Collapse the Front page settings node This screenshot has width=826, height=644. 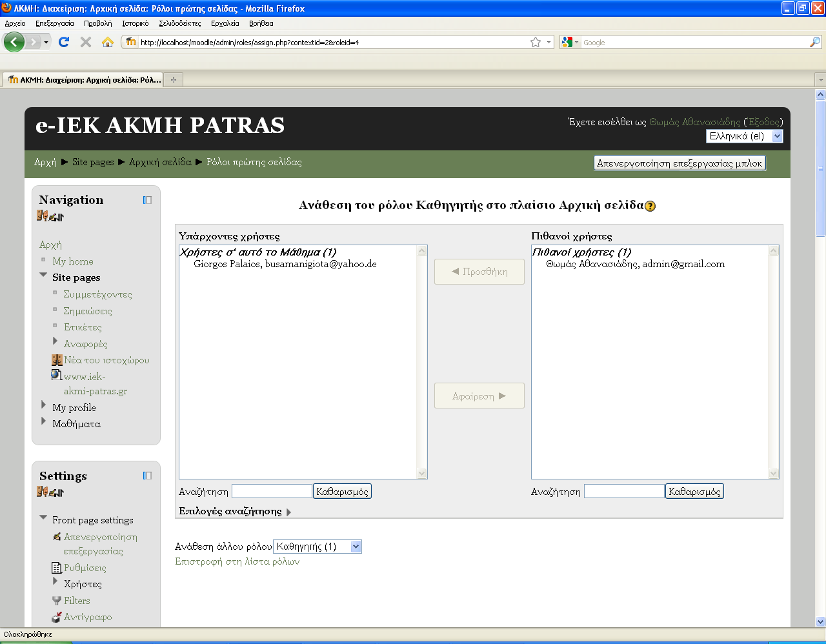(43, 518)
